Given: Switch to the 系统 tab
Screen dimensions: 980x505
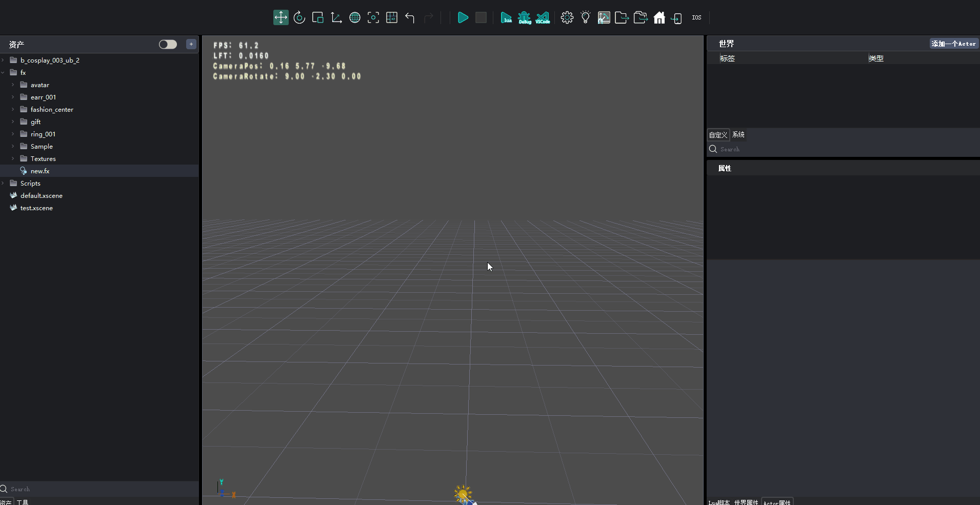Looking at the screenshot, I should pyautogui.click(x=738, y=134).
